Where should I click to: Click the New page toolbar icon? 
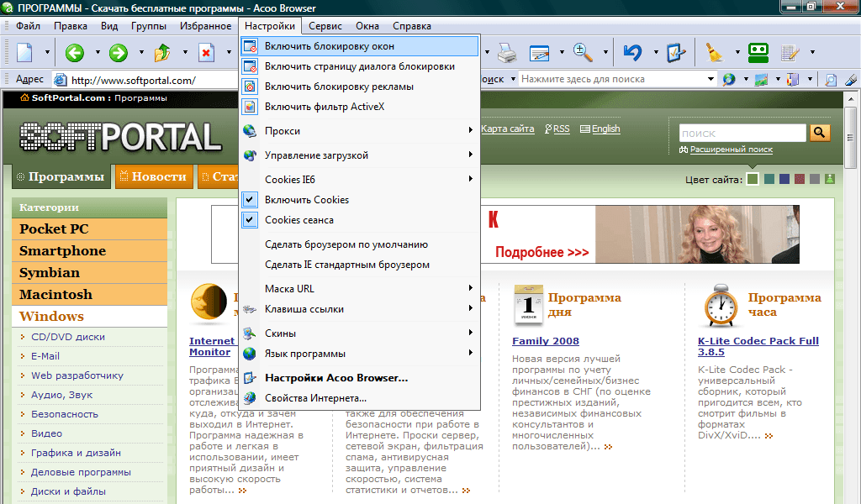pos(25,53)
